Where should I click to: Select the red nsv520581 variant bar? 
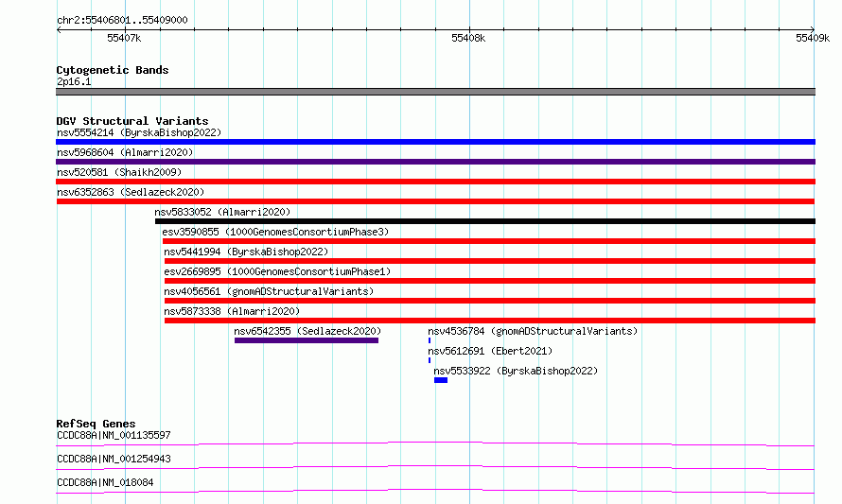(x=435, y=182)
